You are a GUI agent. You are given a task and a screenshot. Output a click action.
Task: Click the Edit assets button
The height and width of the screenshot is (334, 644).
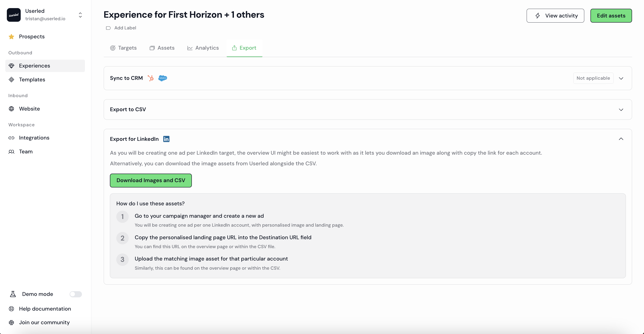(x=611, y=16)
